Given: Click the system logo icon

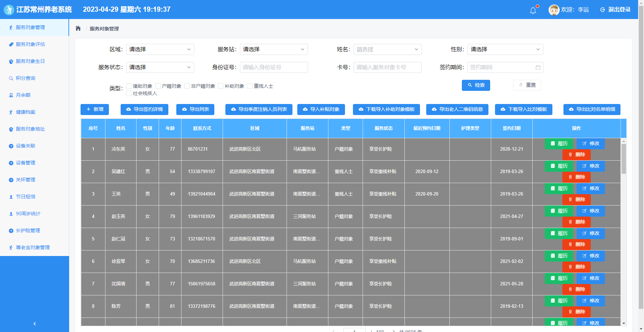Looking at the screenshot, I should tap(9, 10).
